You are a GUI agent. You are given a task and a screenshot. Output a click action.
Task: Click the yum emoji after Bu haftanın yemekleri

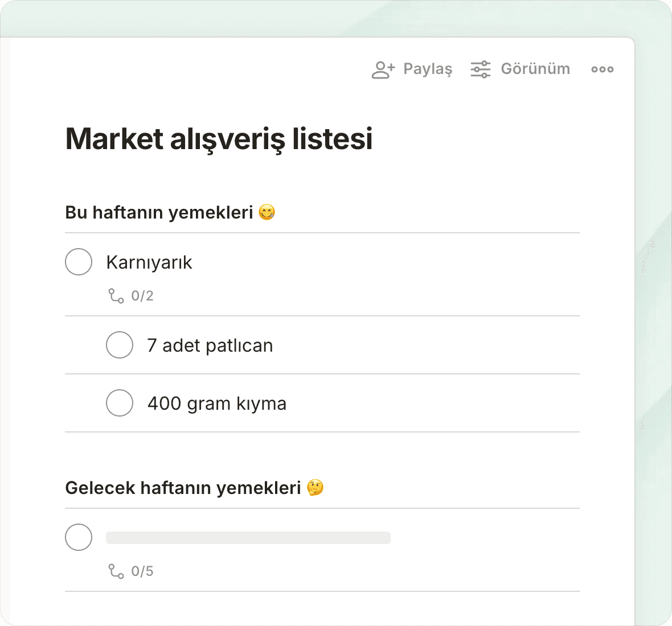click(x=267, y=212)
